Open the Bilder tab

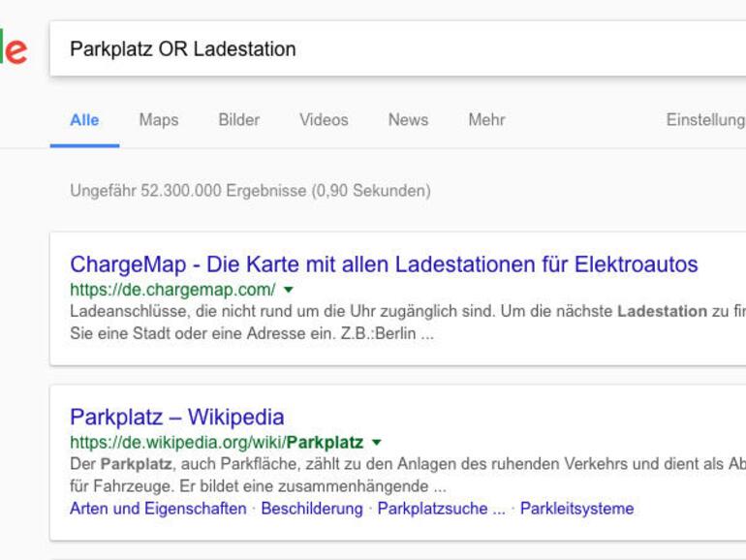point(239,120)
